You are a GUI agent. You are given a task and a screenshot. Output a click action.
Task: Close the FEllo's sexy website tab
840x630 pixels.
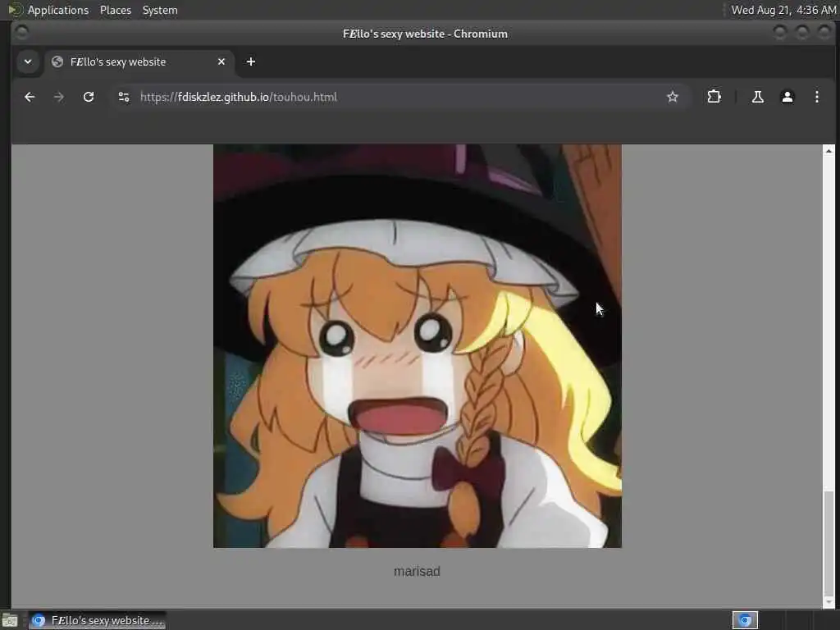pyautogui.click(x=221, y=62)
